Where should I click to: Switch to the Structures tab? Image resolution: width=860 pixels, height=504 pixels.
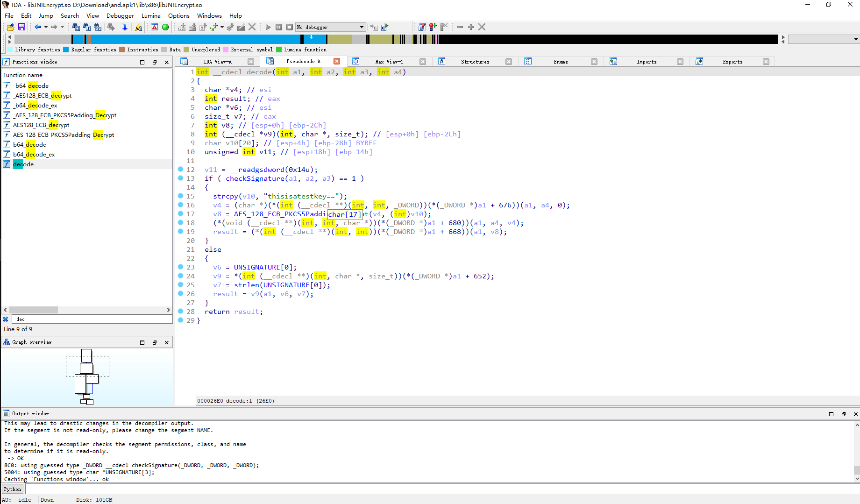pos(475,62)
